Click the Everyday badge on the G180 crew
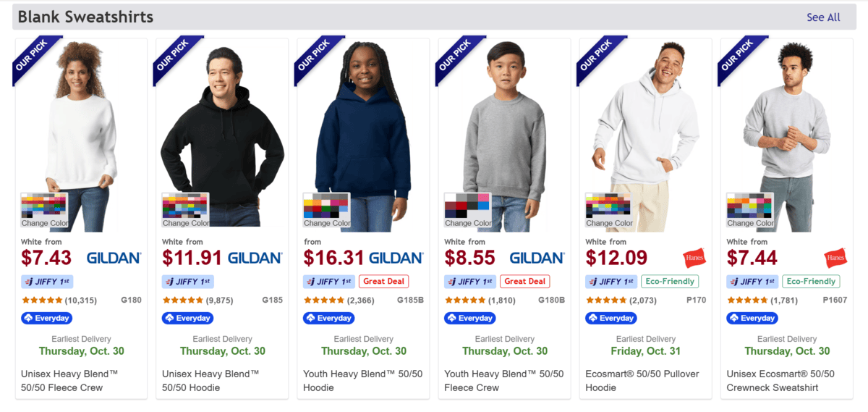The height and width of the screenshot is (412, 868). point(47,318)
